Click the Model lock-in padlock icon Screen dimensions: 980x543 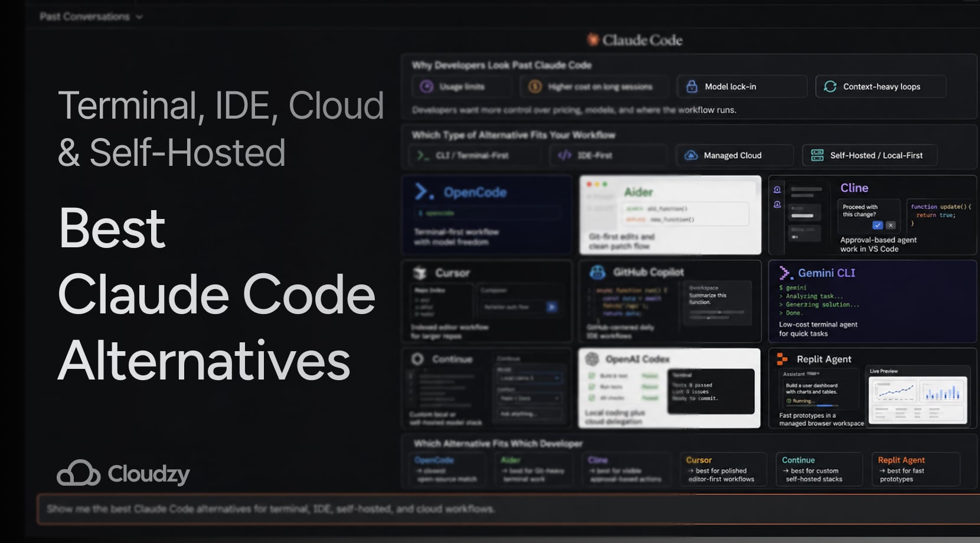coord(691,86)
